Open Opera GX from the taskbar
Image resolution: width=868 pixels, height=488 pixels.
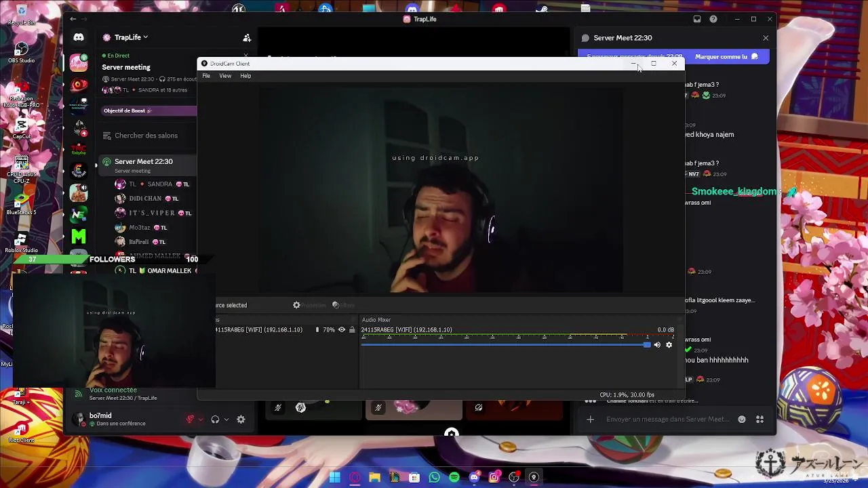[355, 478]
